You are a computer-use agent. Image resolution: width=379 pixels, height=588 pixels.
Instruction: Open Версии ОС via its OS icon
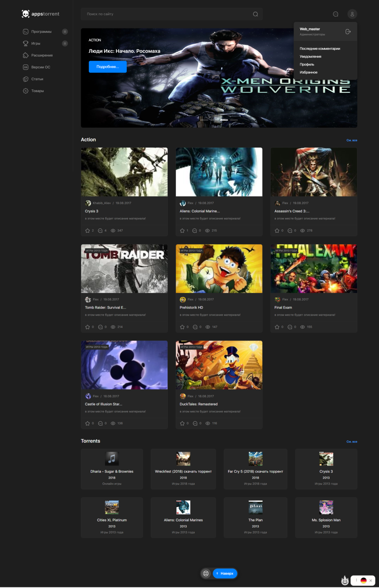[x=25, y=67]
